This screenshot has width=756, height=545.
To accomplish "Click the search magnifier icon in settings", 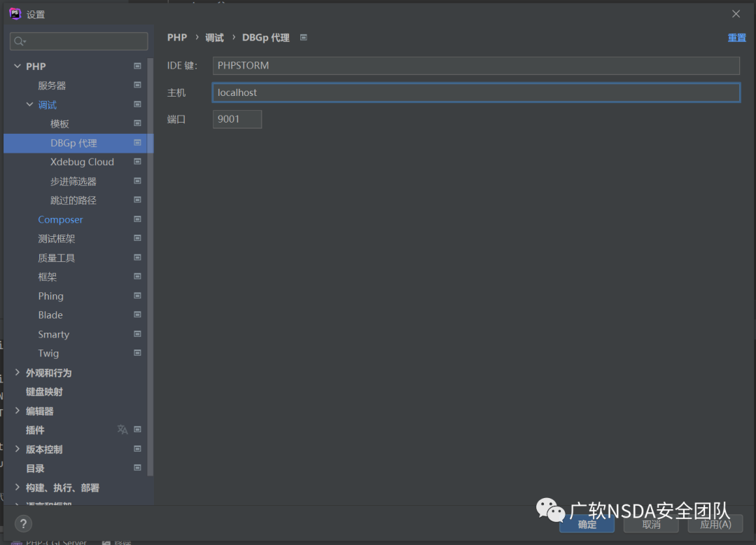I will pyautogui.click(x=20, y=41).
